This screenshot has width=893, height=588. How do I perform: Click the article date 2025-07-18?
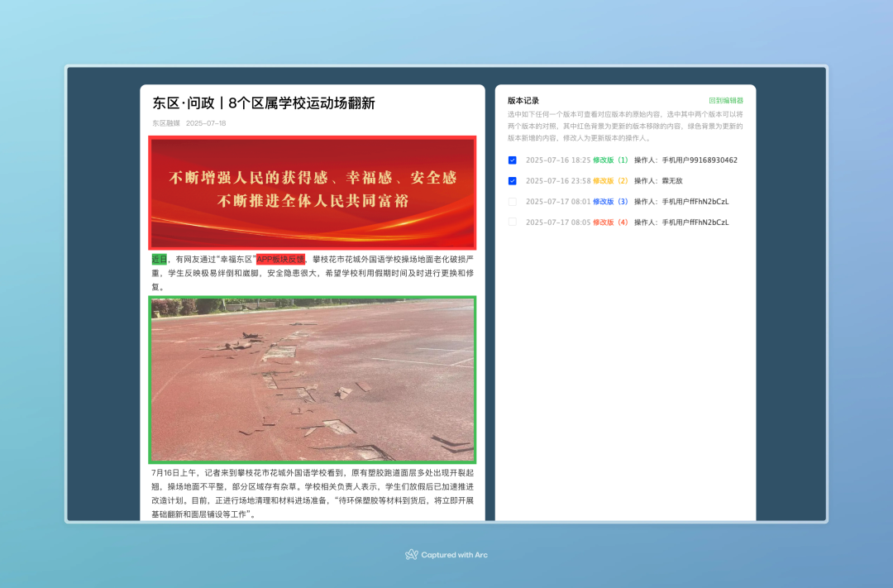[x=206, y=123]
